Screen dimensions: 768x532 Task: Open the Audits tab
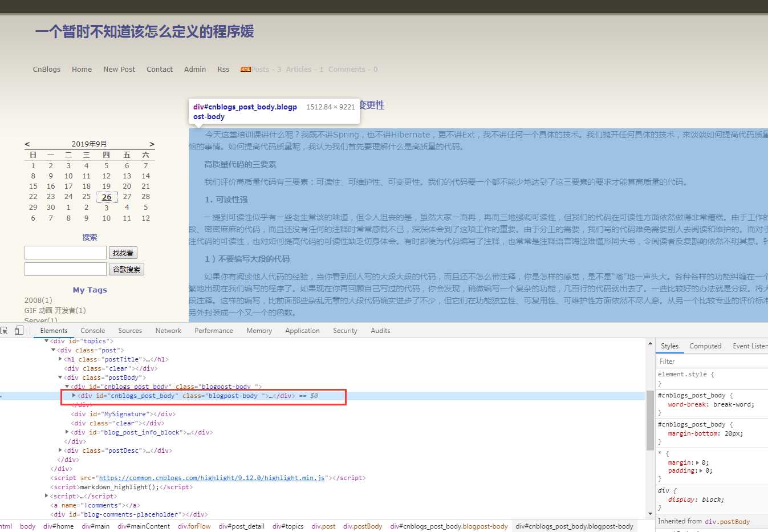tap(380, 331)
